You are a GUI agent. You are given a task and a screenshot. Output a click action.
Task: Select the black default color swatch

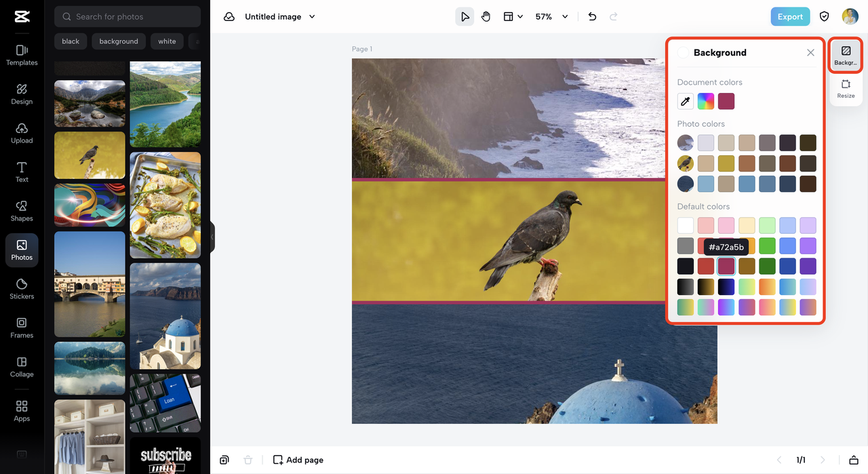(x=686, y=266)
